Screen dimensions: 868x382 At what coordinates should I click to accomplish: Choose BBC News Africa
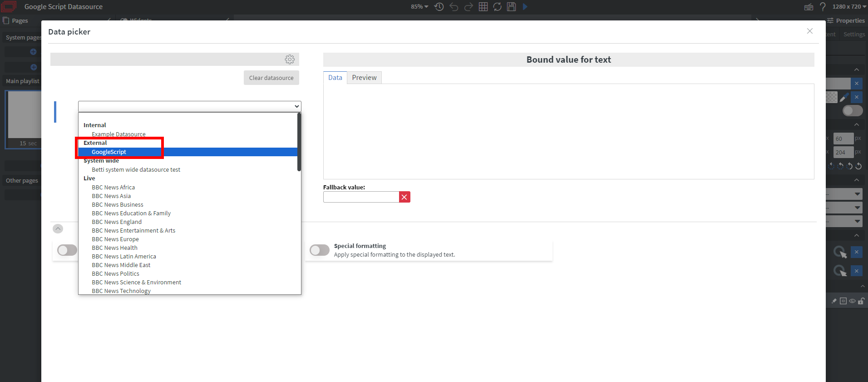(x=113, y=187)
